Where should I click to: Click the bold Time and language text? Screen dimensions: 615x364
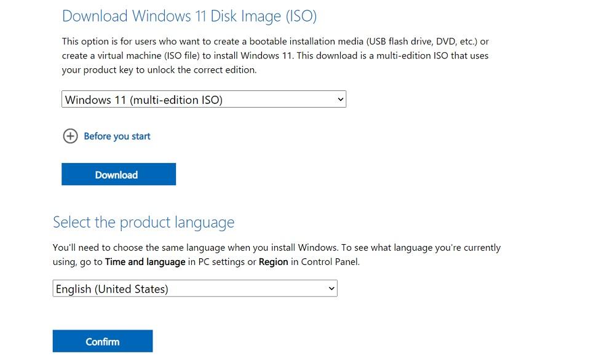tap(145, 262)
